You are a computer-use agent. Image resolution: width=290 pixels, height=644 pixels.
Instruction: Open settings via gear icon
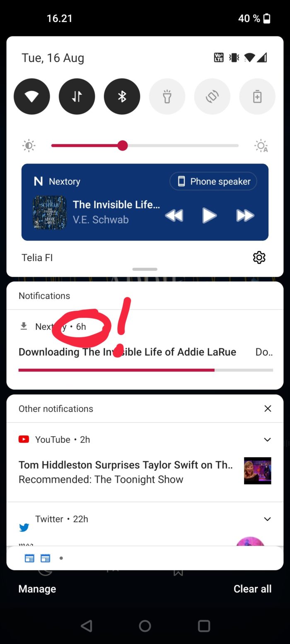[259, 257]
